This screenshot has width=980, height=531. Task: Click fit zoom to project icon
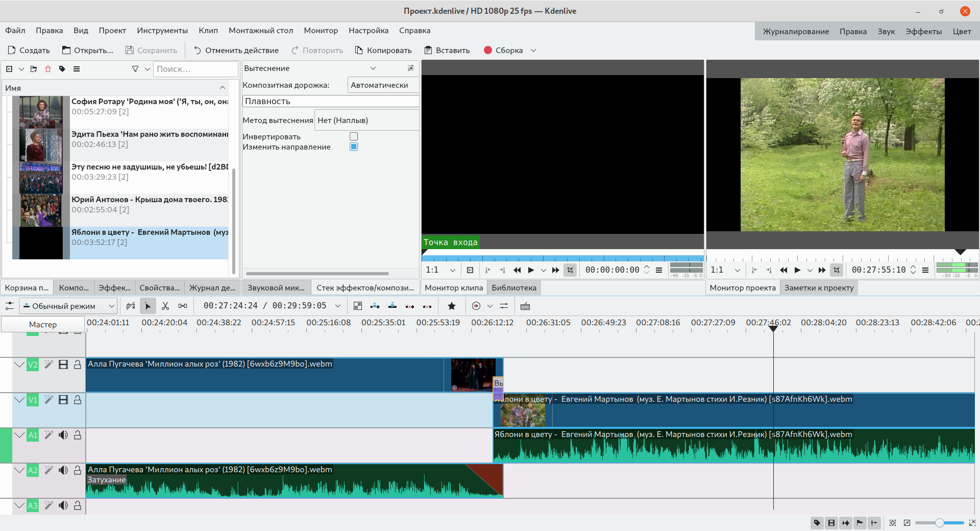click(x=893, y=523)
